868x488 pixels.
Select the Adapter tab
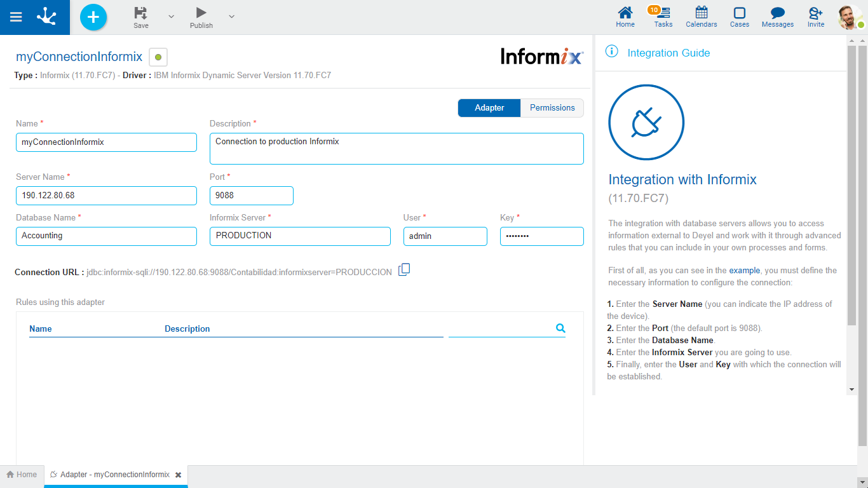(x=489, y=108)
